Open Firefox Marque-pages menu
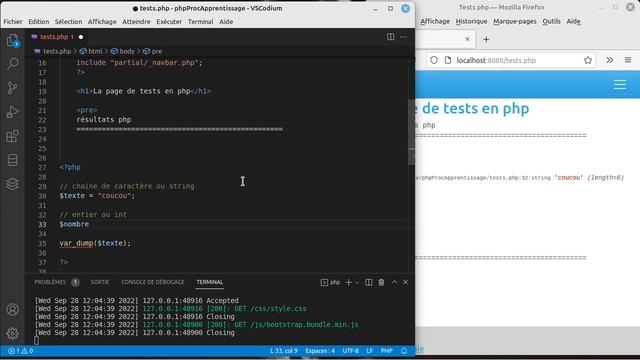The width and height of the screenshot is (640, 360). (x=515, y=21)
